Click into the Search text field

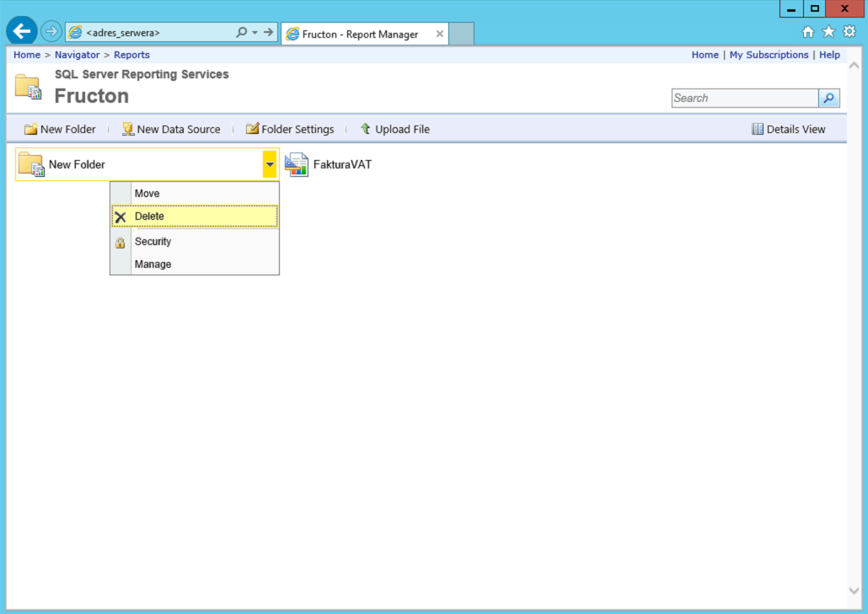745,98
